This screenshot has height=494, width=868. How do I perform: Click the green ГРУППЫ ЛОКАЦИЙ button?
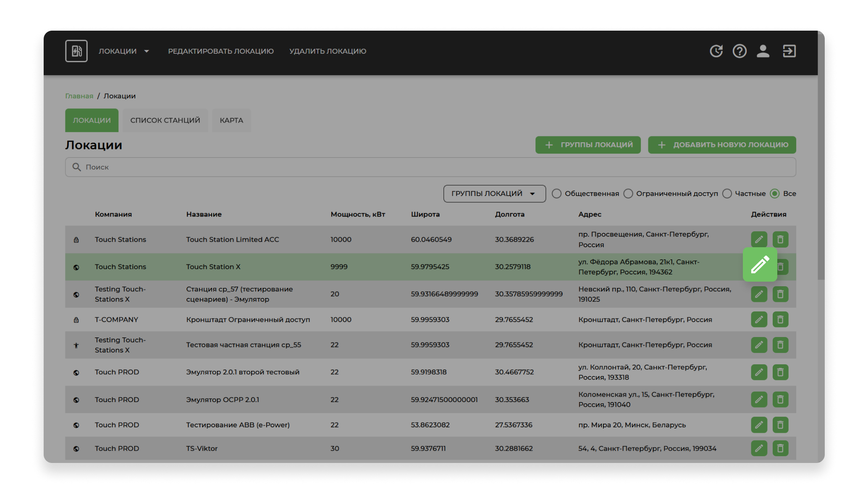(x=588, y=145)
